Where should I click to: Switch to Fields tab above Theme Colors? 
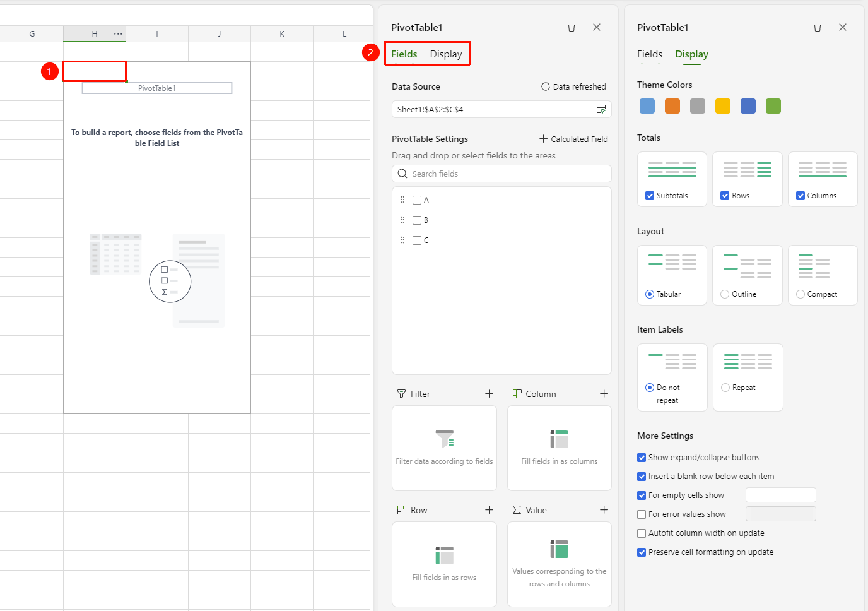coord(650,54)
